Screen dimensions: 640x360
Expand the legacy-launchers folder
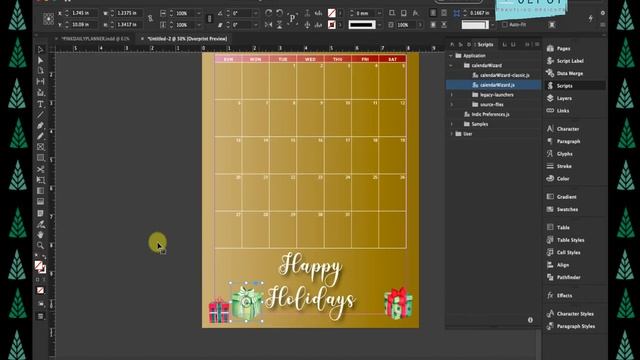pos(451,95)
